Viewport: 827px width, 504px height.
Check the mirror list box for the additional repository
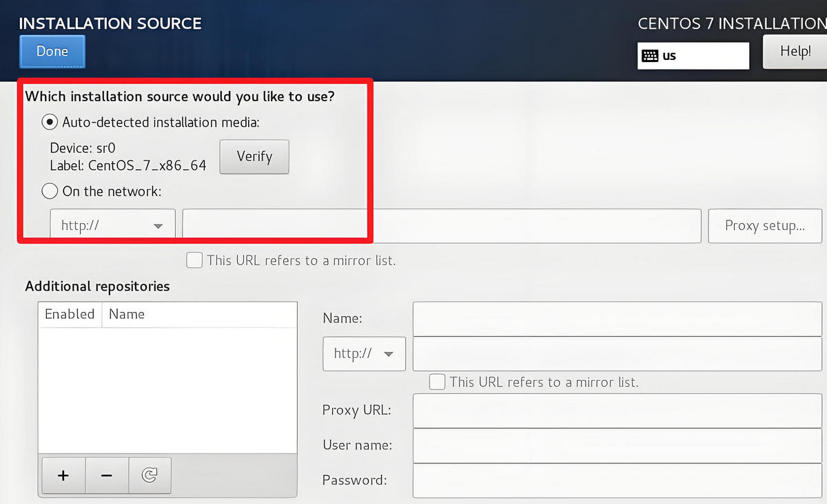pyautogui.click(x=437, y=381)
